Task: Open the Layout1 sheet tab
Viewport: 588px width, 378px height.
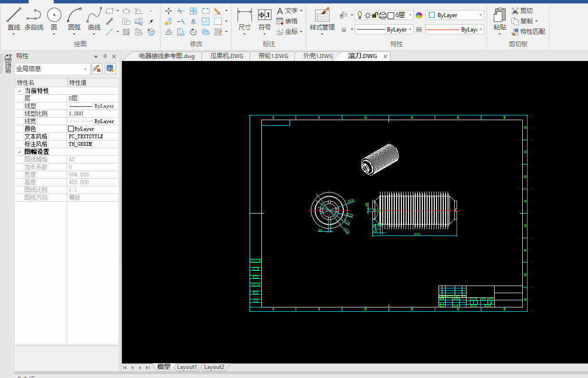Action: tap(187, 367)
